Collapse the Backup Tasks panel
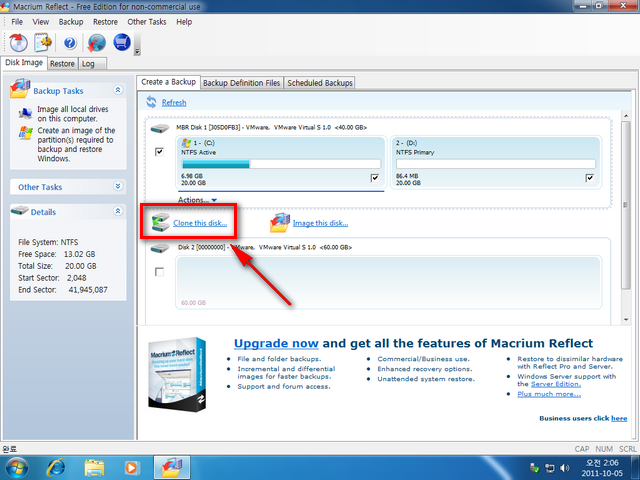This screenshot has height=480, width=640. (x=118, y=90)
